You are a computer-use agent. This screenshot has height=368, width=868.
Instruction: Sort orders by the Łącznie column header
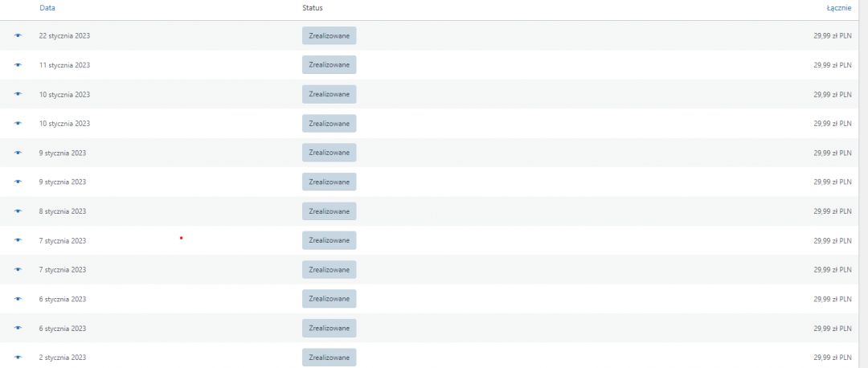click(x=839, y=7)
